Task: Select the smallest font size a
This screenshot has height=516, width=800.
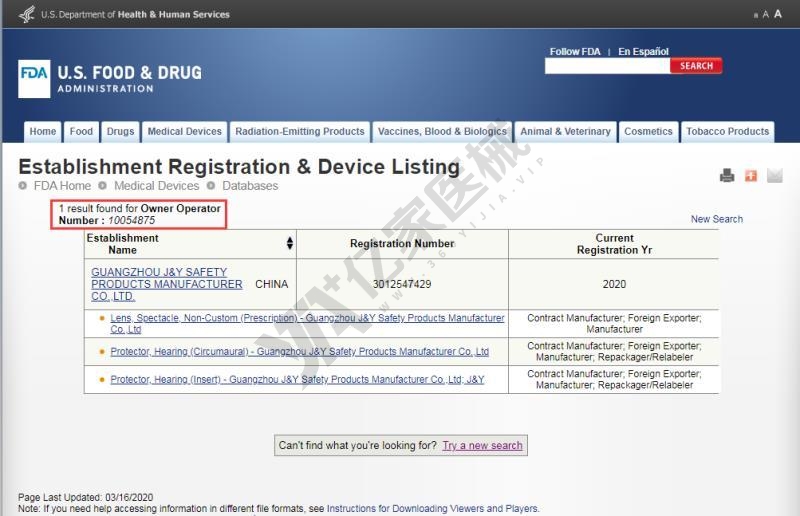Action: [x=755, y=15]
